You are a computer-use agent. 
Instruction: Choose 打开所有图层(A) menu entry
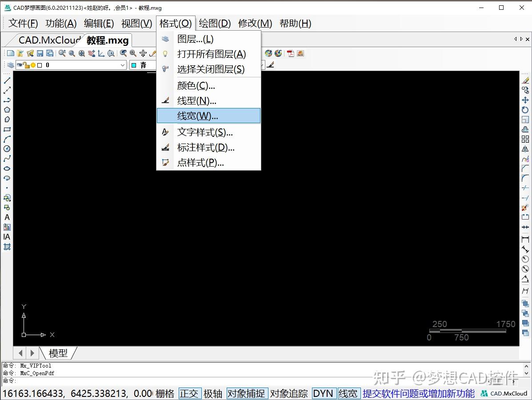[x=208, y=54]
